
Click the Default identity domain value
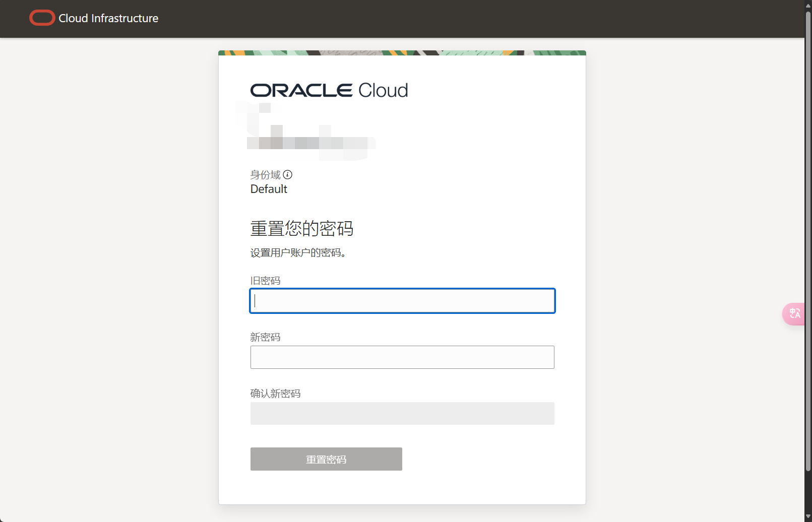tap(269, 189)
